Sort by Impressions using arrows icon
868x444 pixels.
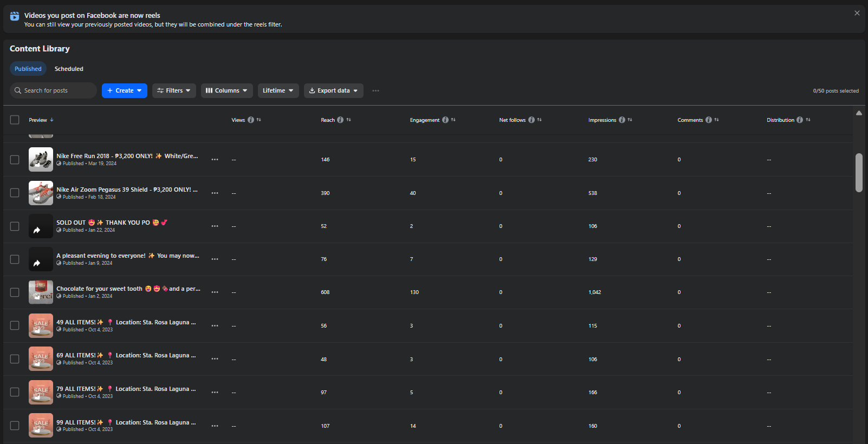630,120
